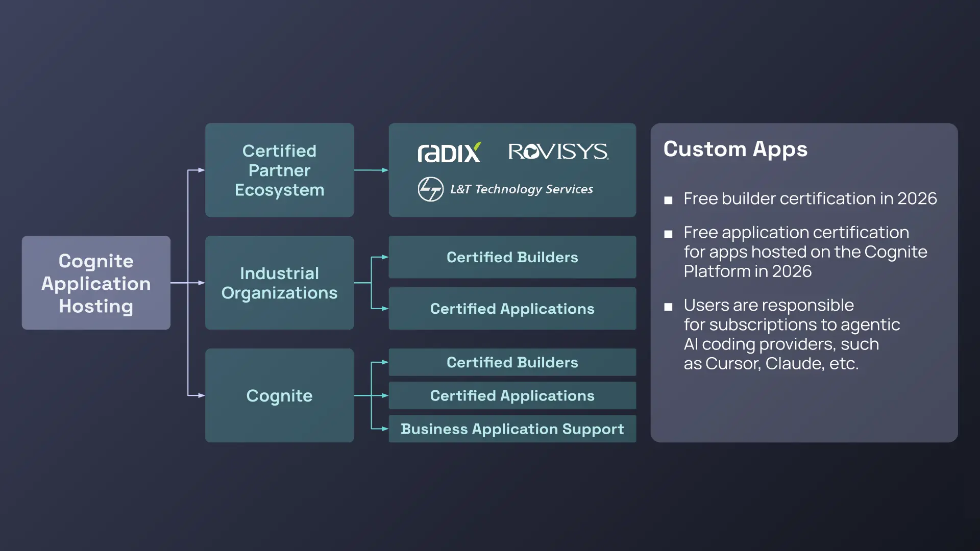Click the Custom Apps heading
Screen dimensions: 980x551
coord(735,149)
